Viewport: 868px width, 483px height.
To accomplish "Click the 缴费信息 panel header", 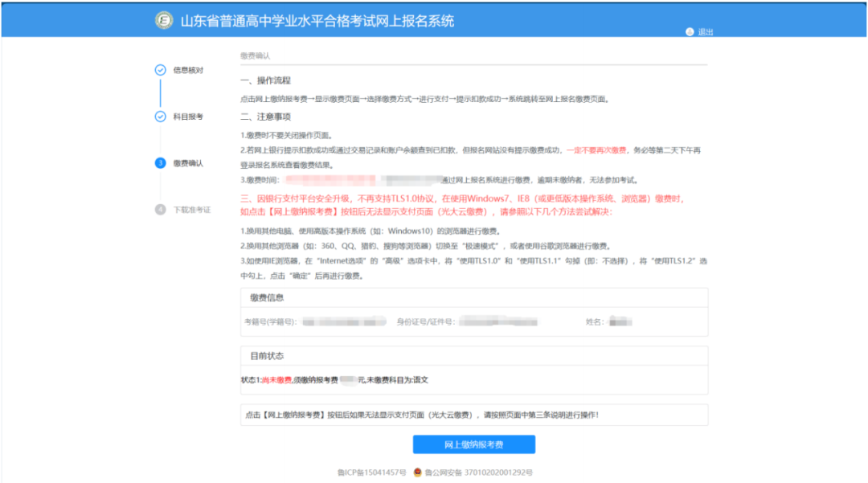I will (267, 297).
